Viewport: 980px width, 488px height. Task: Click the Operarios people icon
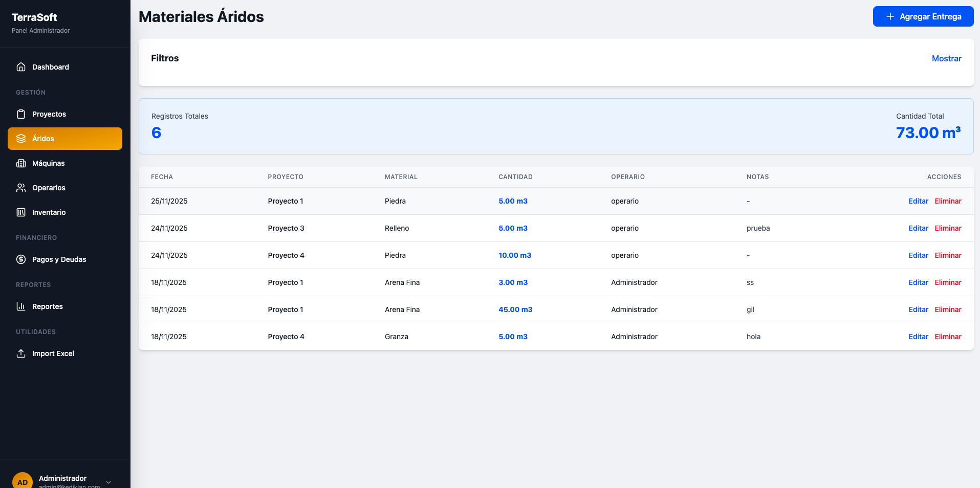(21, 188)
